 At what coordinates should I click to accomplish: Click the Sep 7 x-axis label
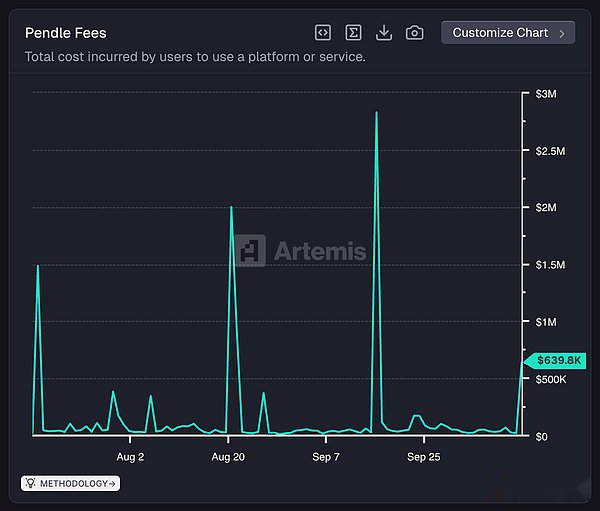click(x=326, y=457)
